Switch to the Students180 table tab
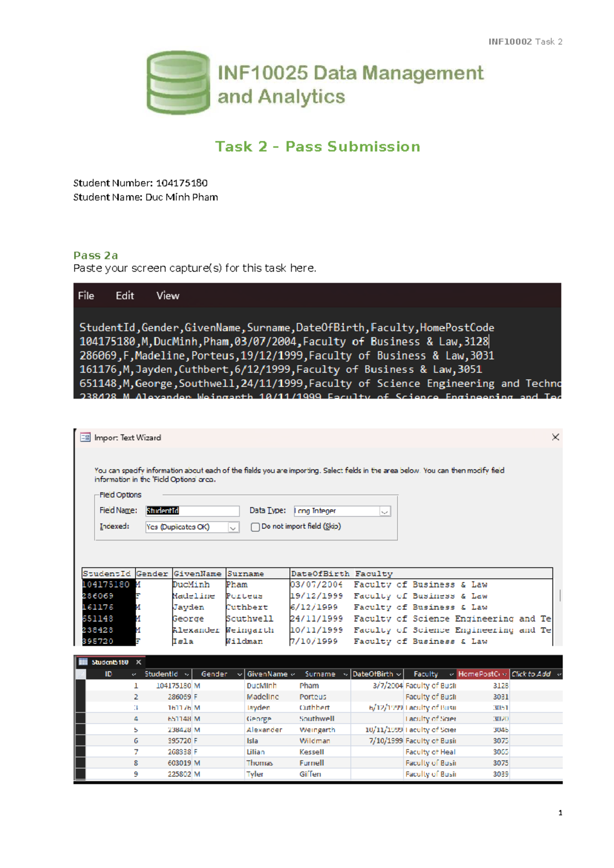This screenshot has width=614, height=868. coord(110,662)
